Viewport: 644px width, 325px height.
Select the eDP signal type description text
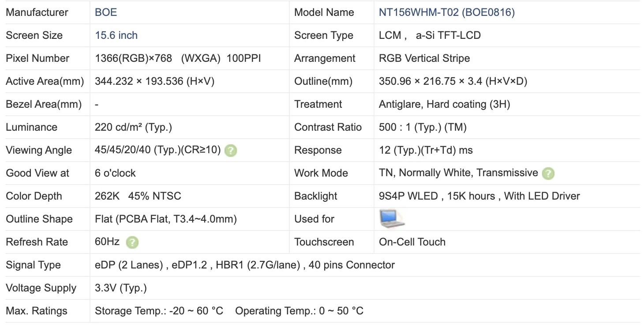[x=245, y=265]
